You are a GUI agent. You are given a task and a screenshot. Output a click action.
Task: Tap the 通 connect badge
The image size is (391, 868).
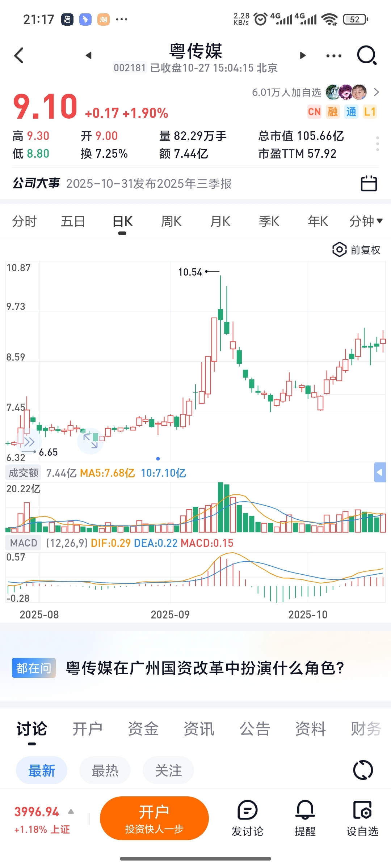tap(351, 111)
